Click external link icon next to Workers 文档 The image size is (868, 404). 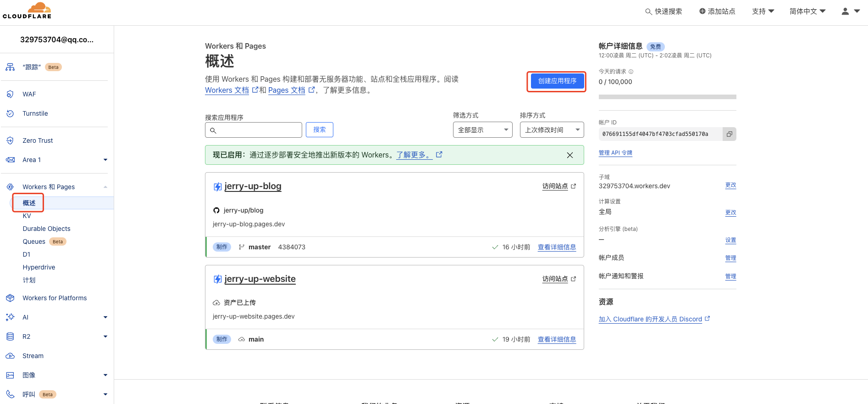click(255, 90)
